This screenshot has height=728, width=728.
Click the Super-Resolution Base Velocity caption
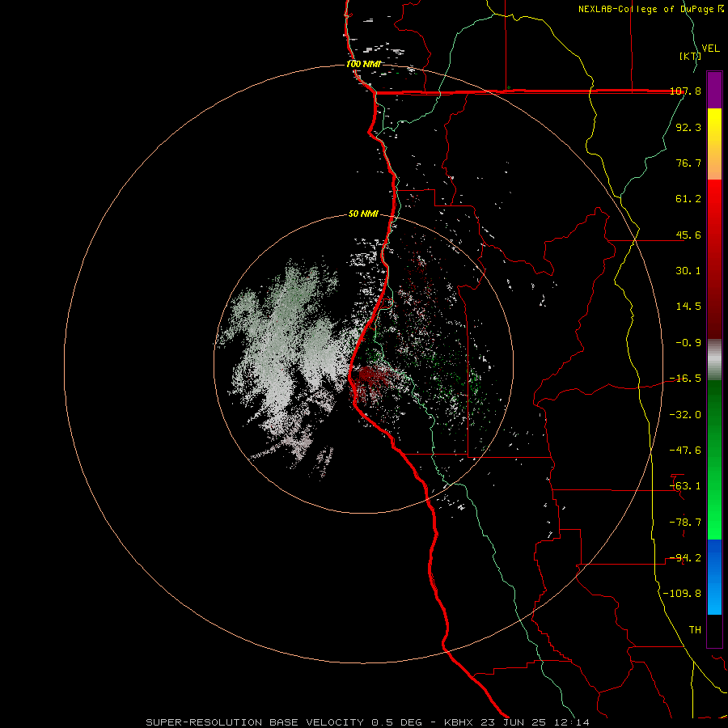[367, 722]
